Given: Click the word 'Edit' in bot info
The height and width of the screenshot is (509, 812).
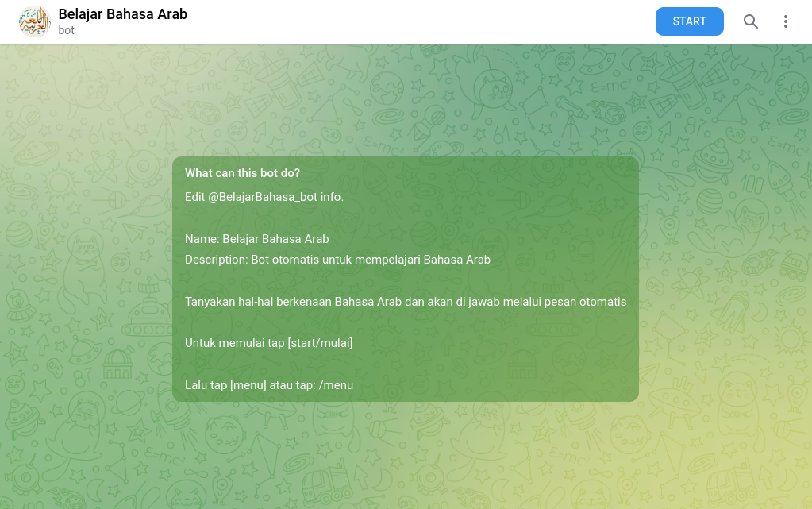Looking at the screenshot, I should tap(195, 197).
